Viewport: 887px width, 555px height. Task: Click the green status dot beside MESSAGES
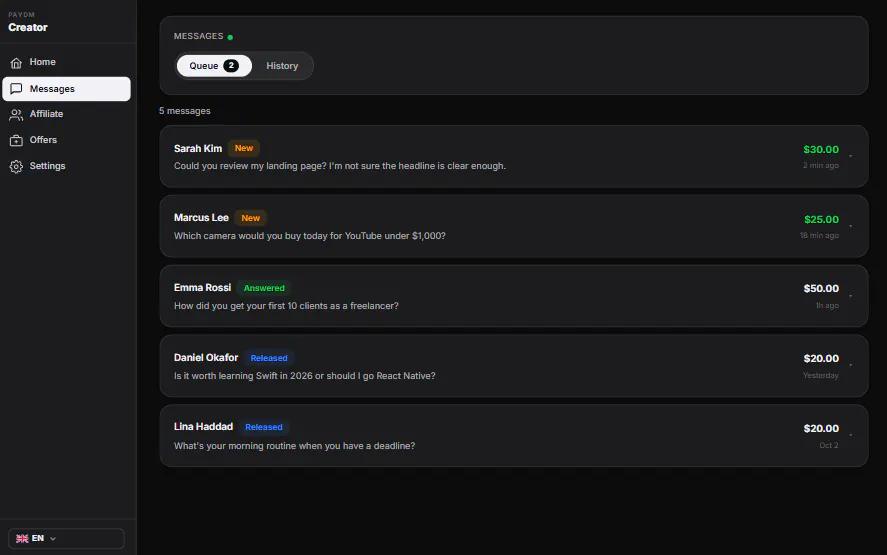click(230, 37)
